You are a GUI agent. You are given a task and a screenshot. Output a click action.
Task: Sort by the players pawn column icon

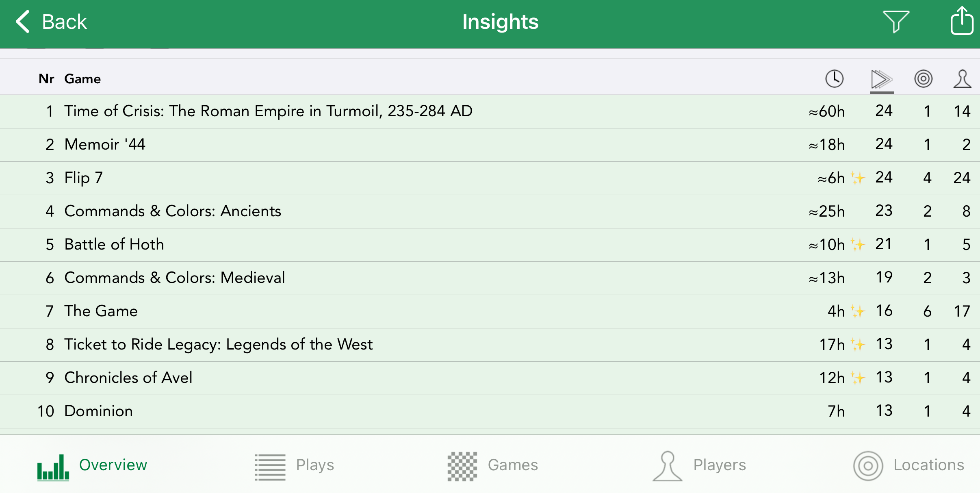pyautogui.click(x=962, y=78)
